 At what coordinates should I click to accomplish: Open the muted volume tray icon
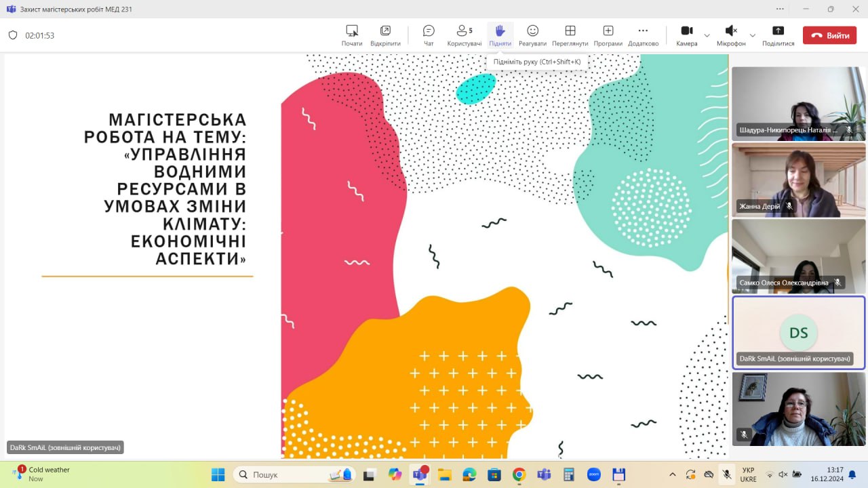pos(783,474)
